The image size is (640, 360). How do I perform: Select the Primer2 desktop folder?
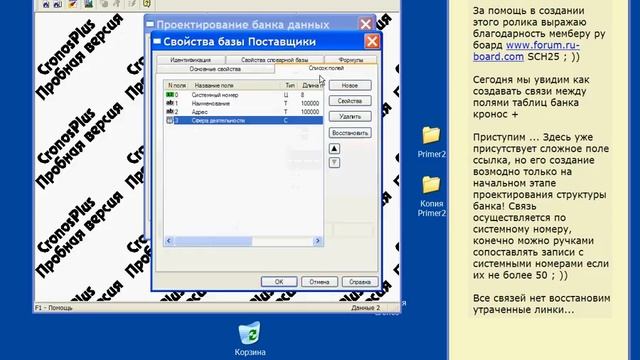tap(431, 142)
